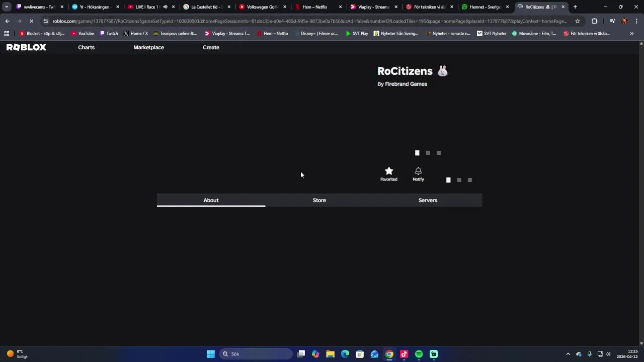Open the Nyheter från Sverige bookmark
This screenshot has height=362, width=644.
click(x=396, y=33)
